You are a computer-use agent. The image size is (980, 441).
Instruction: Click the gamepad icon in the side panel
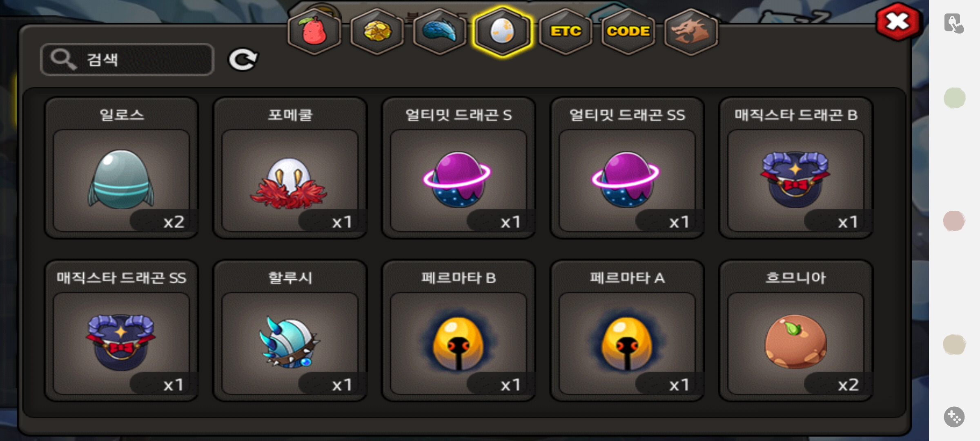tap(954, 417)
